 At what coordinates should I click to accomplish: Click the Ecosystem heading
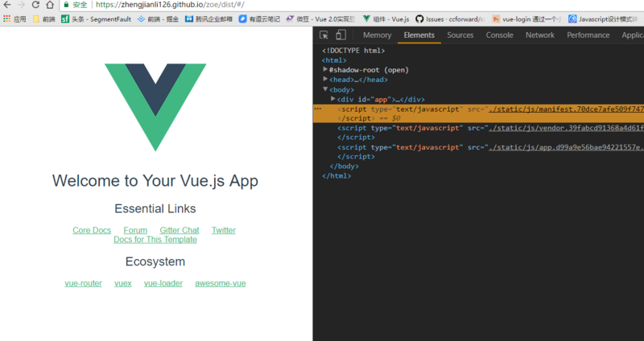tap(155, 261)
